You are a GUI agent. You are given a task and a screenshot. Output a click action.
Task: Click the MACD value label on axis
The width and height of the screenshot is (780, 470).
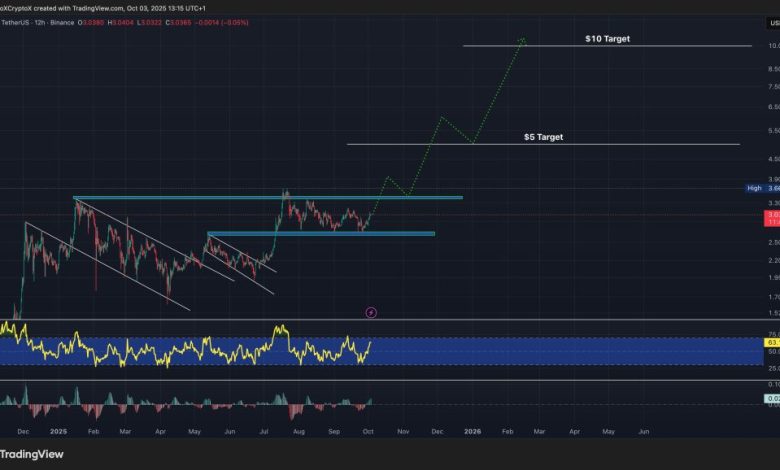[x=772, y=399]
